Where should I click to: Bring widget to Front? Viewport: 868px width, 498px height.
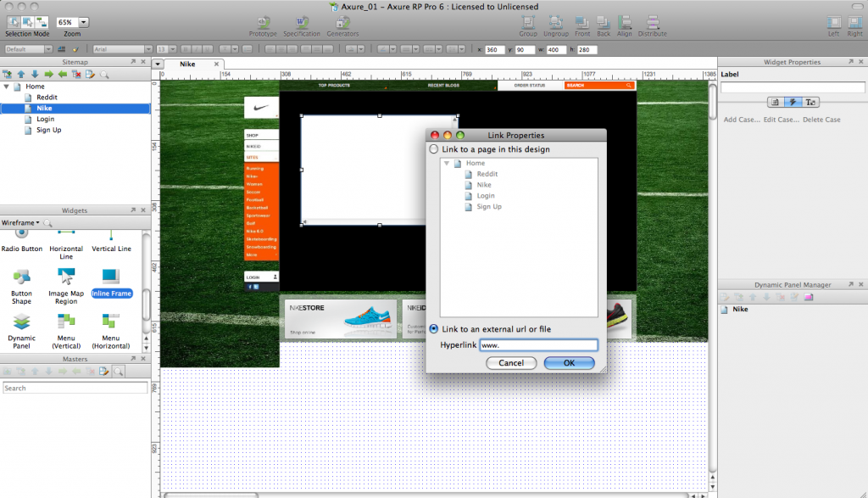(581, 26)
